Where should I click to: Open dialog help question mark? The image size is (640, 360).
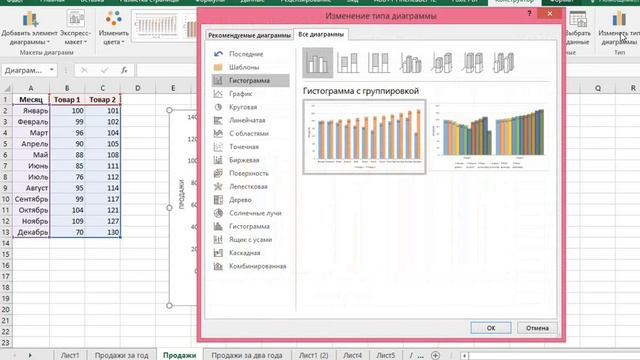tap(529, 13)
